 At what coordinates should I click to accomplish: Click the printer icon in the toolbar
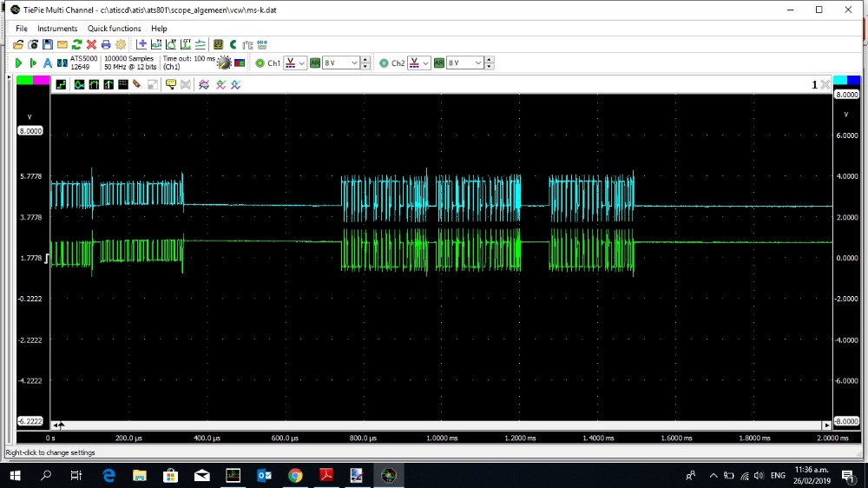pos(106,44)
